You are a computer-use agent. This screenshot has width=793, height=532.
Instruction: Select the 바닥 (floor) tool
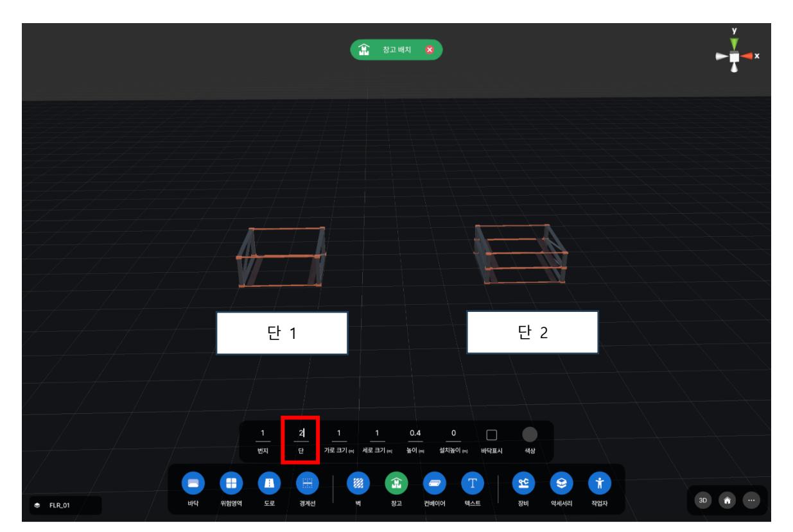pyautogui.click(x=191, y=483)
